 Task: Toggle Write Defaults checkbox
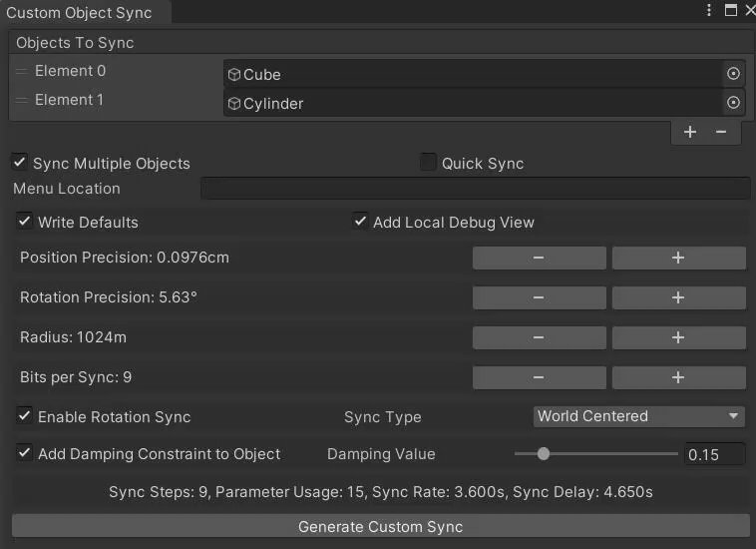24,221
